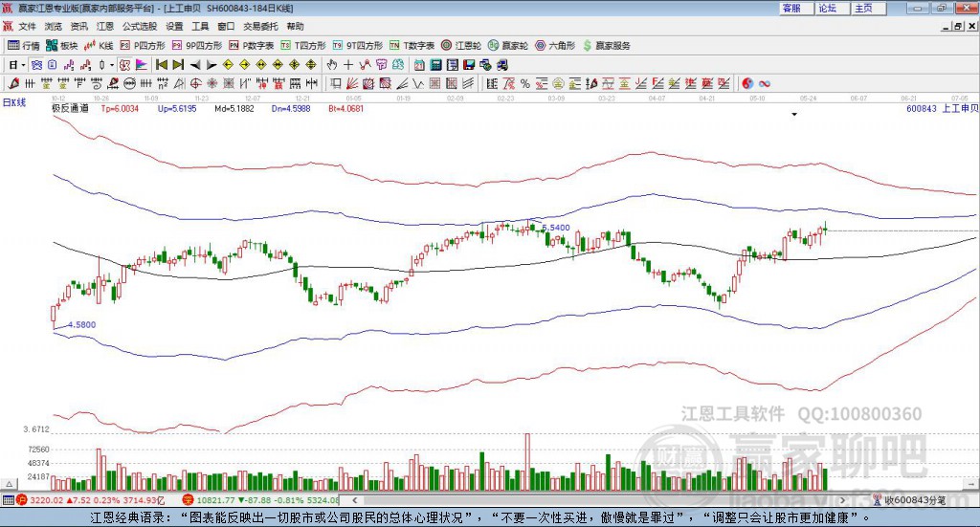Open the P数字表 tool

click(252, 46)
